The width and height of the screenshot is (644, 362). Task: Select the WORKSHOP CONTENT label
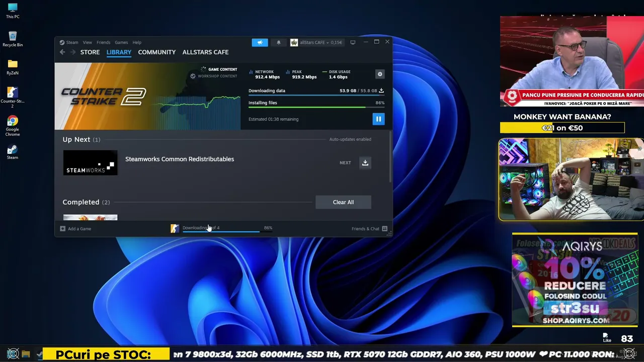217,76
